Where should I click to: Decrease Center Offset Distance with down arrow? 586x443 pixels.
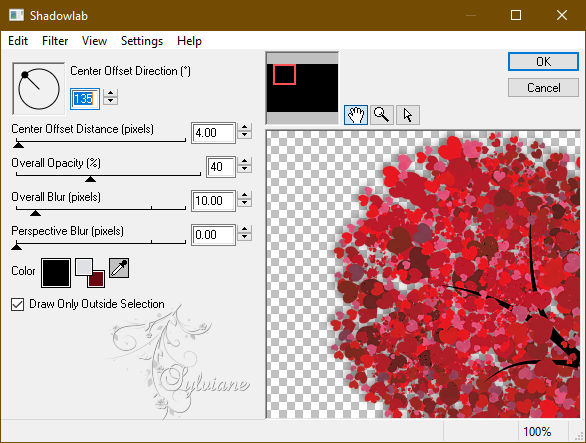(x=244, y=136)
